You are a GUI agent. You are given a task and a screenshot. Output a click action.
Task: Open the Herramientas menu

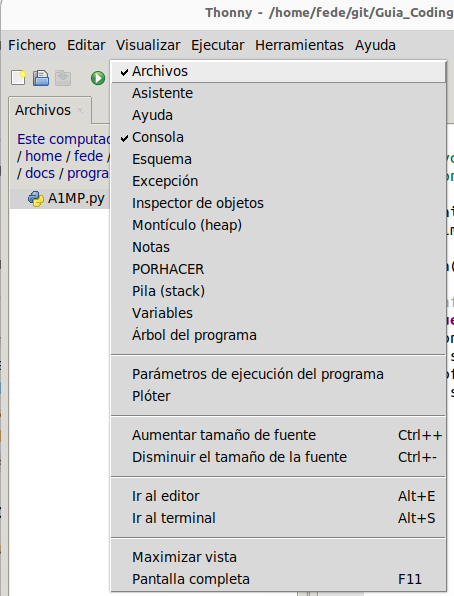[x=299, y=45]
